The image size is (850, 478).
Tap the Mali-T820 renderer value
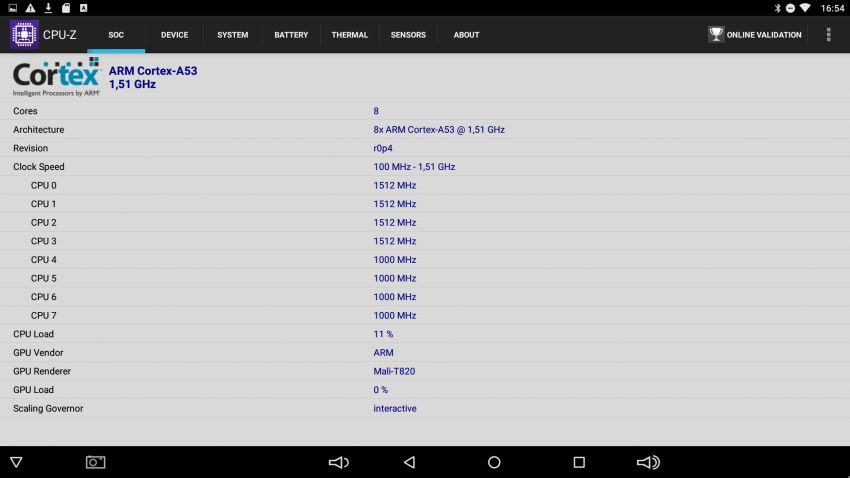[394, 371]
